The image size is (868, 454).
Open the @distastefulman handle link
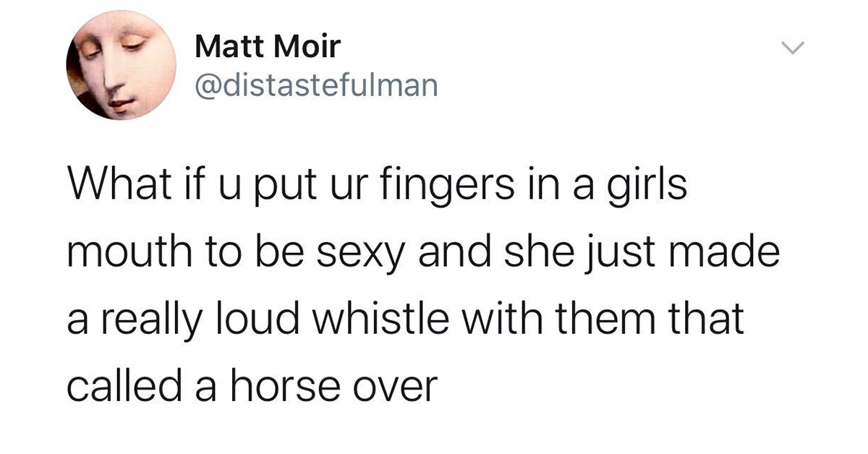click(317, 87)
